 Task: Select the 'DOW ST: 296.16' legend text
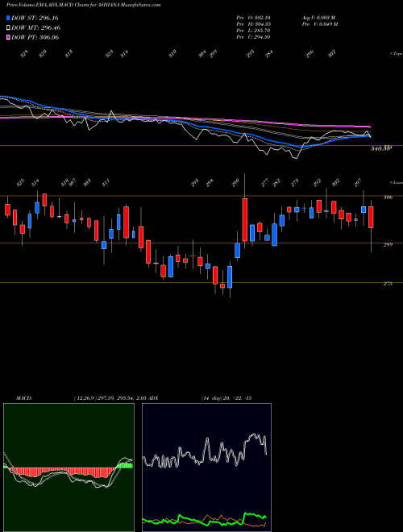click(35, 18)
